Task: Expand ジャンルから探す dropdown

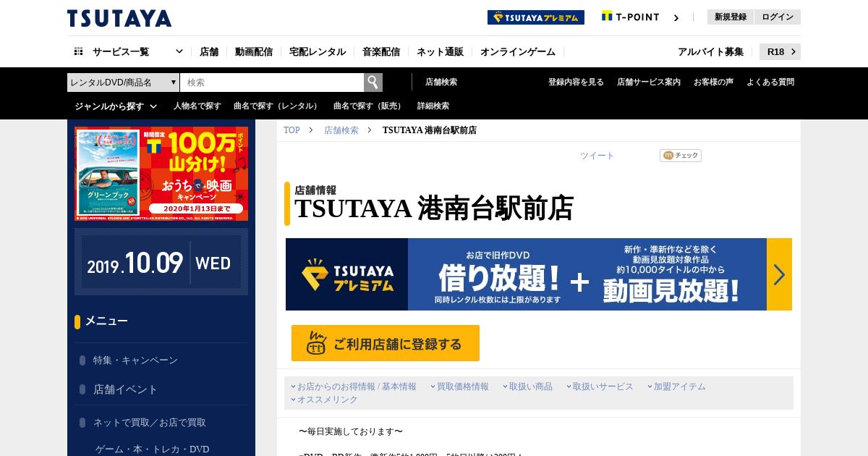Action: coord(116,106)
